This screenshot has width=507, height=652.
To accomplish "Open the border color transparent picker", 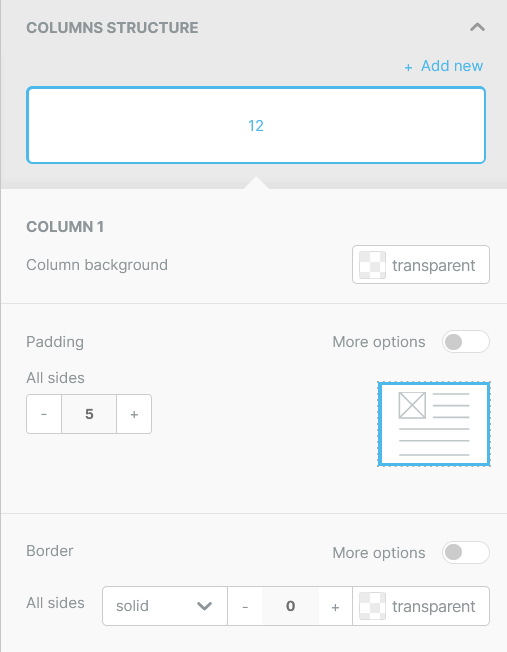I will click(421, 606).
